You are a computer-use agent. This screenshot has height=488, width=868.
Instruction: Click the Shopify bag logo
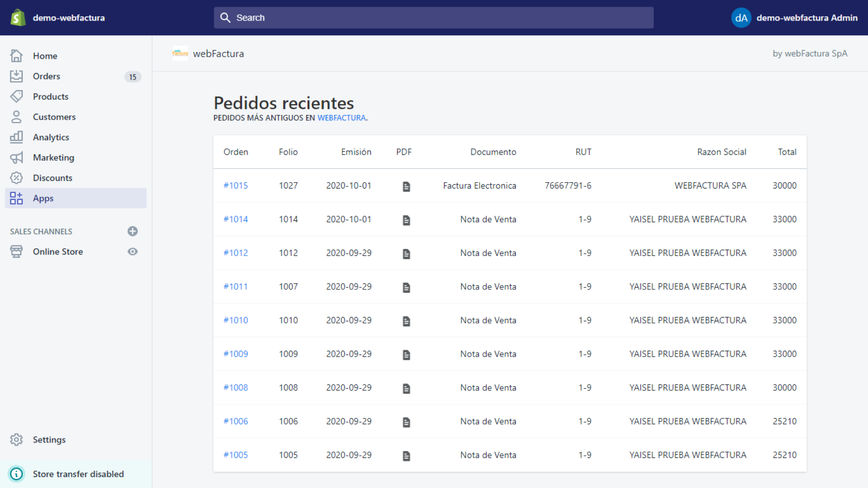(18, 17)
